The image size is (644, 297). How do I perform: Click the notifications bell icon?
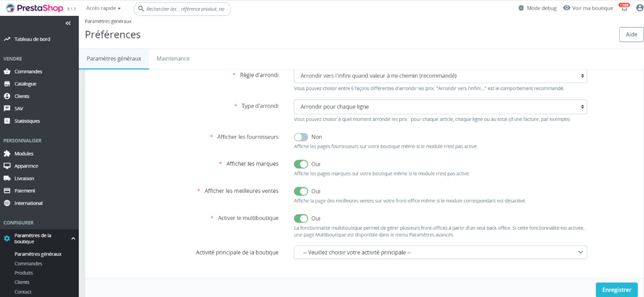624,8
